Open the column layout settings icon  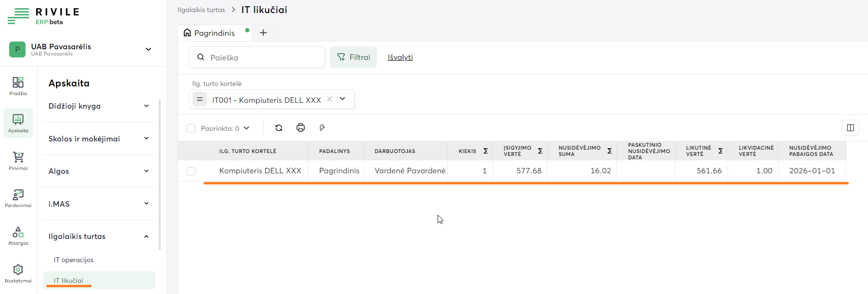point(850,128)
